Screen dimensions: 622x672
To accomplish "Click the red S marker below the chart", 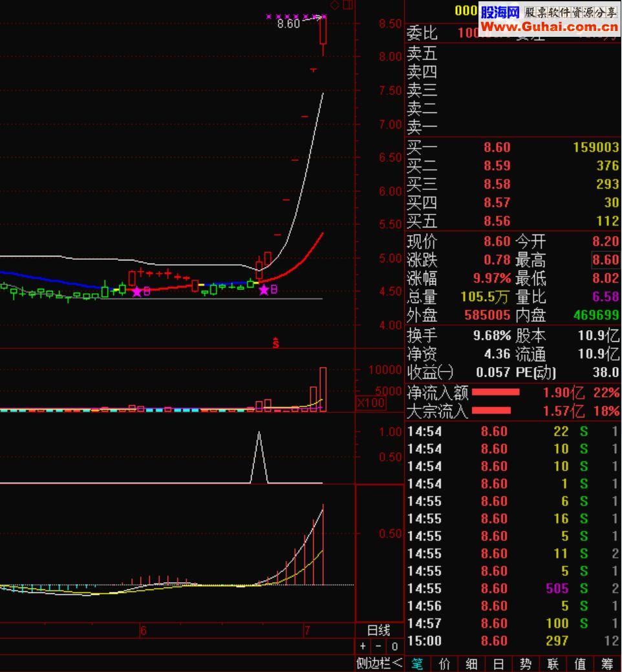I will click(276, 342).
